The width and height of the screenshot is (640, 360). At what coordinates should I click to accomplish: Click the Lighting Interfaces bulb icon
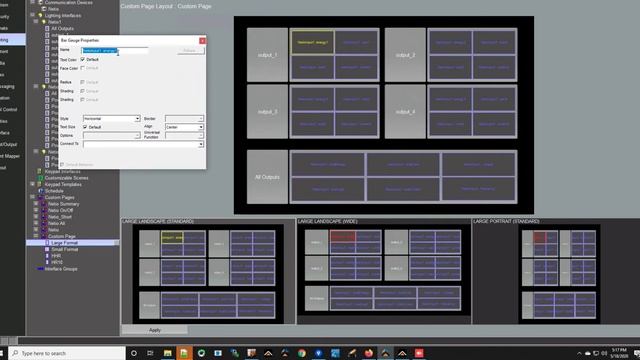point(40,16)
